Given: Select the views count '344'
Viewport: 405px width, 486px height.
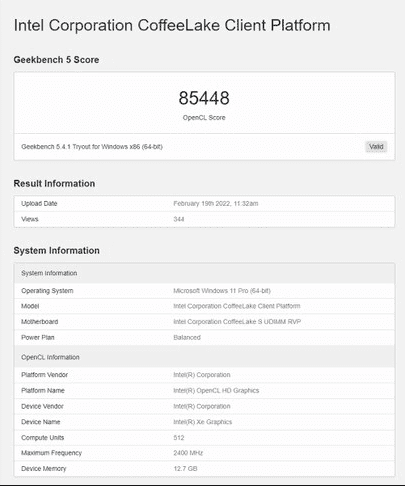Looking at the screenshot, I should 179,219.
